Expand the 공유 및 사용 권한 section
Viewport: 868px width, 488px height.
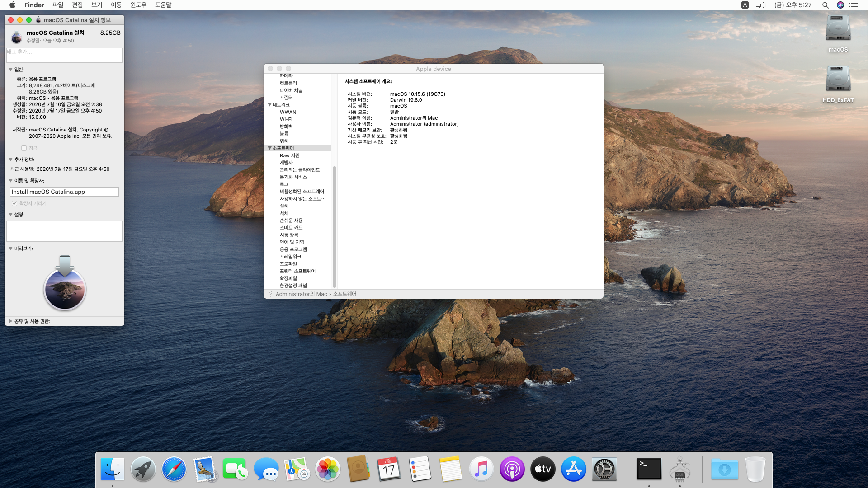pos(10,321)
